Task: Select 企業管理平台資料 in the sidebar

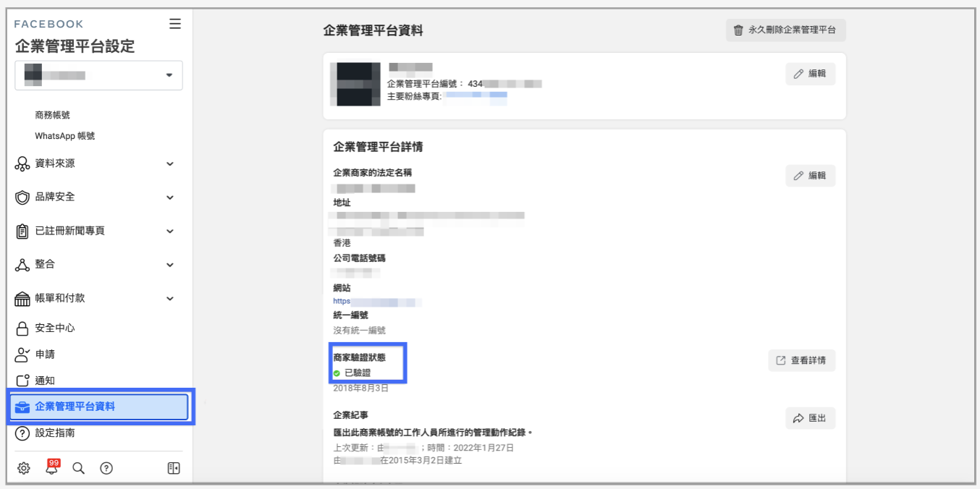Action: pos(99,407)
